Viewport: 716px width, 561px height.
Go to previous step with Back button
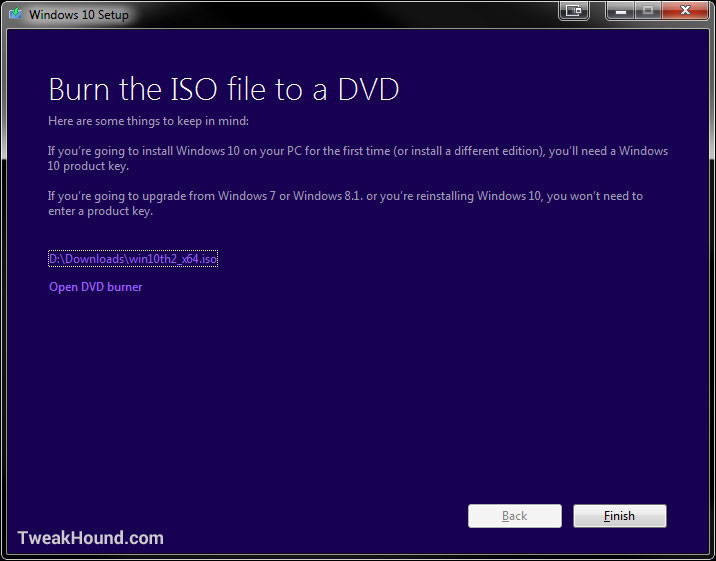515,516
